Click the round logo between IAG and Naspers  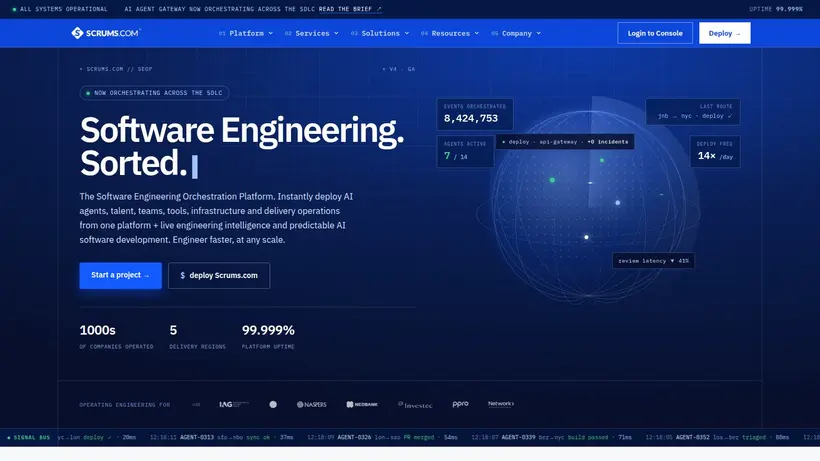click(x=273, y=404)
